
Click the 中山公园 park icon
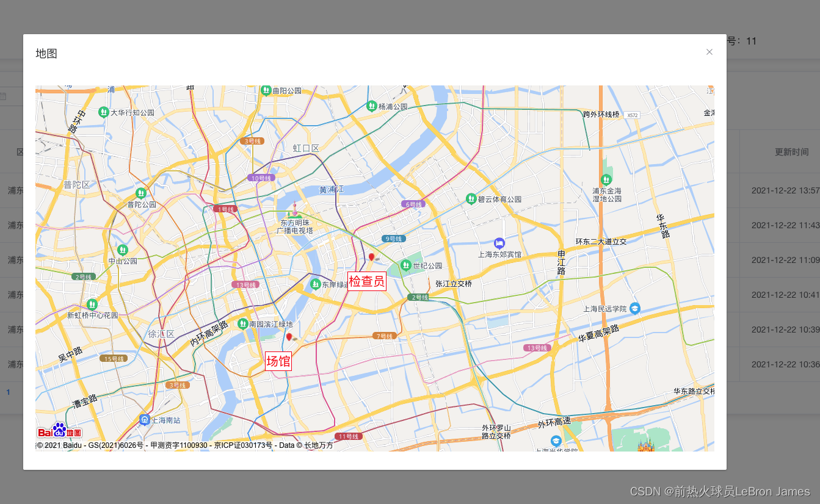coord(123,250)
